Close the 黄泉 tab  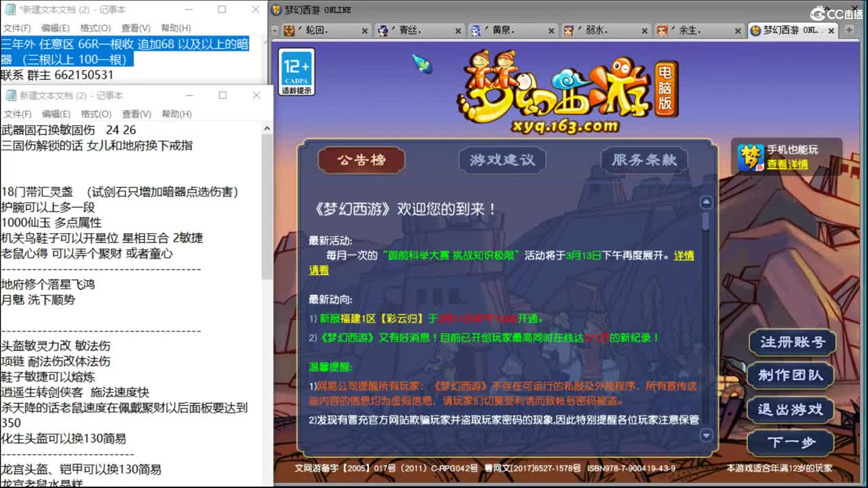(x=551, y=31)
